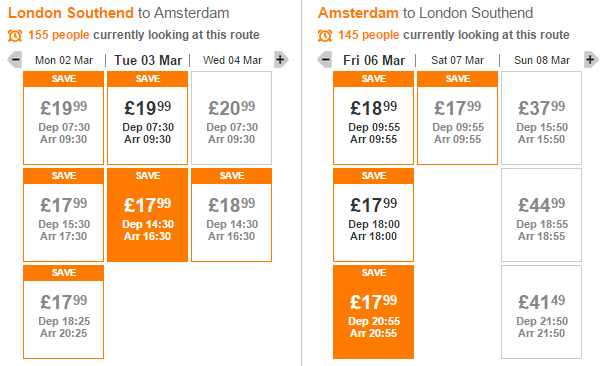Click the plus arrow after Wed 04 Mar
The image size is (605, 366).
(281, 60)
